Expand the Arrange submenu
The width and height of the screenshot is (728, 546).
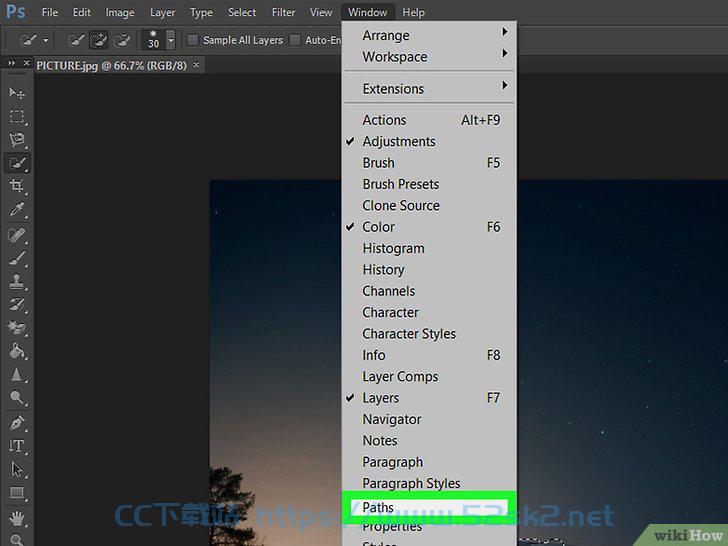(x=430, y=35)
